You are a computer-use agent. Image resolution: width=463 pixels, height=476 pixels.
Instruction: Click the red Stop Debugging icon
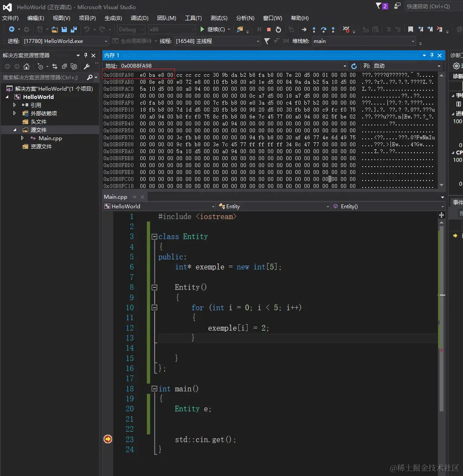point(269,30)
